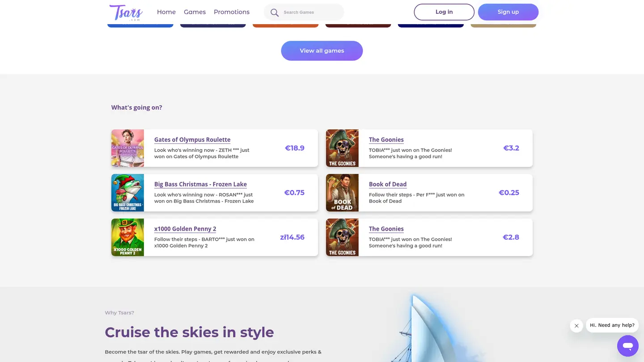The width and height of the screenshot is (644, 362).
Task: Click the Gates of Olympus Roulette thumbnail
Action: (127, 148)
